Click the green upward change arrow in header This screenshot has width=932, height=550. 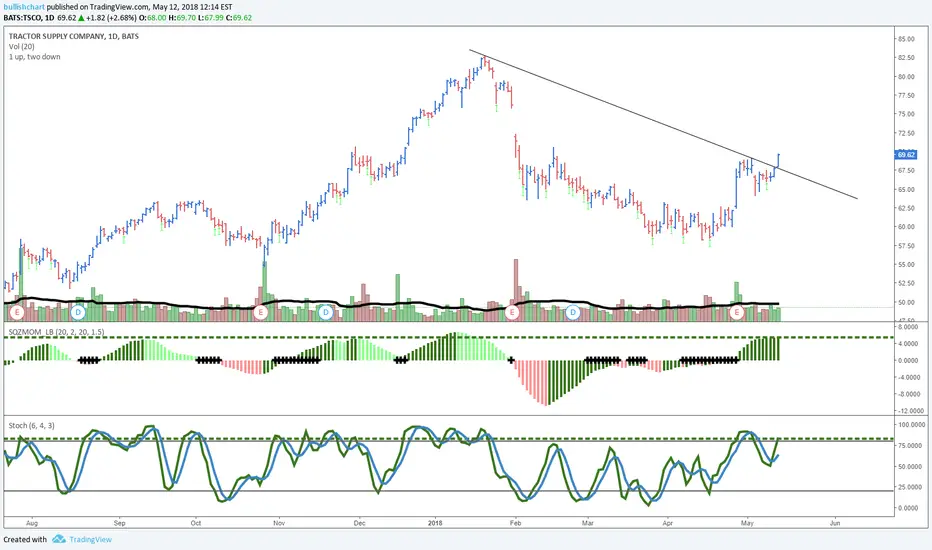[81, 18]
